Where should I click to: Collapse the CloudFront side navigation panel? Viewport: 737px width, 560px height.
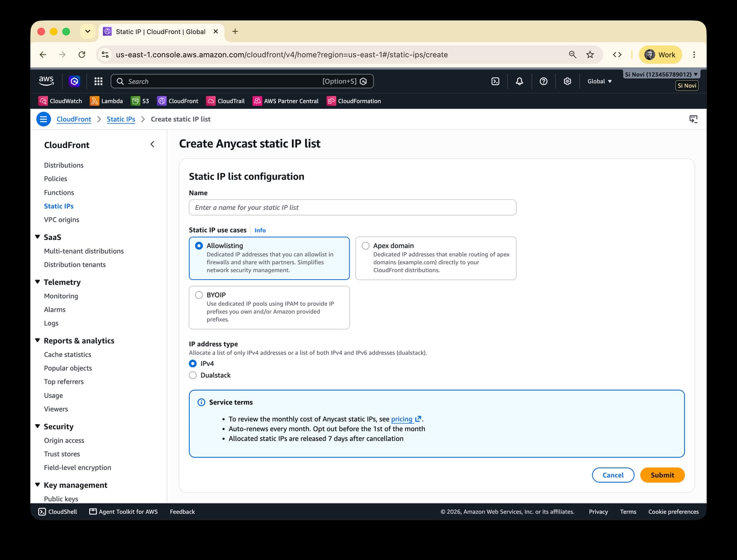pos(152,145)
